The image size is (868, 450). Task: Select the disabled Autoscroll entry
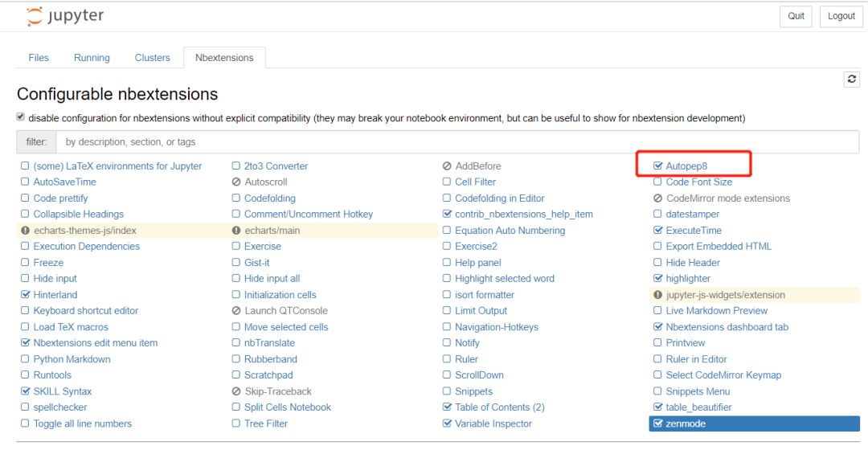click(x=266, y=182)
